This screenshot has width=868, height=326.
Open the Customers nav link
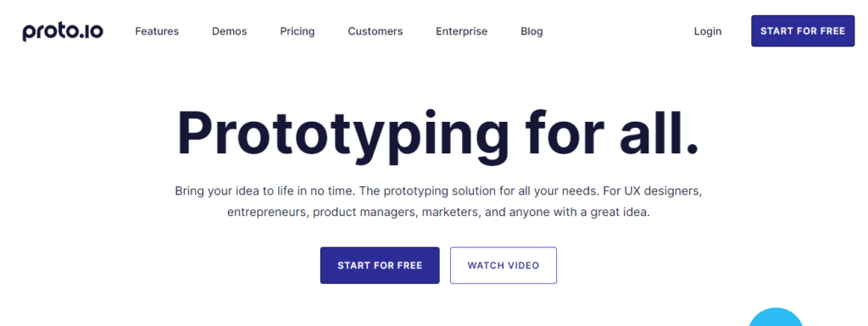point(376,31)
